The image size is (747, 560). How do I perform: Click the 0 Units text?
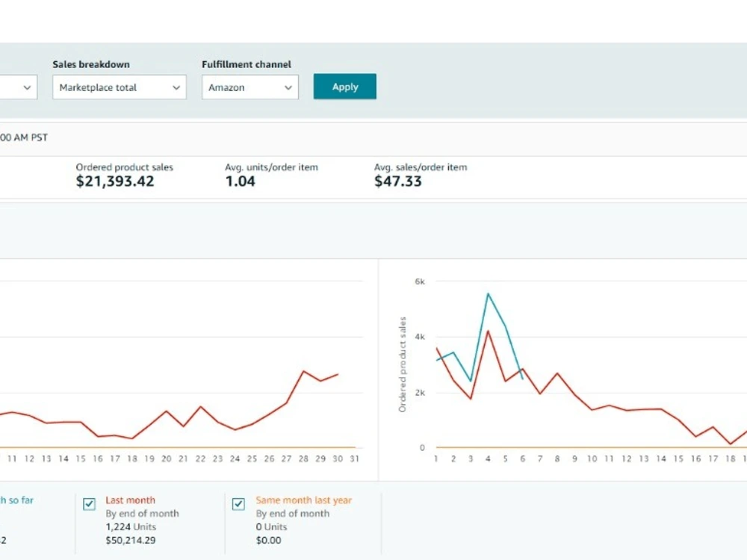[x=271, y=526]
